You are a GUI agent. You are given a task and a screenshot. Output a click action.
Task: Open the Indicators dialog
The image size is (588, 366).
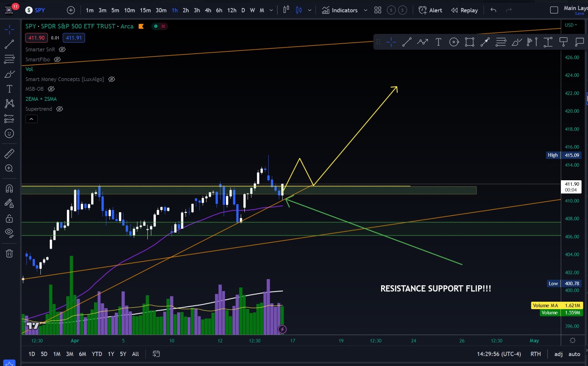pyautogui.click(x=340, y=10)
